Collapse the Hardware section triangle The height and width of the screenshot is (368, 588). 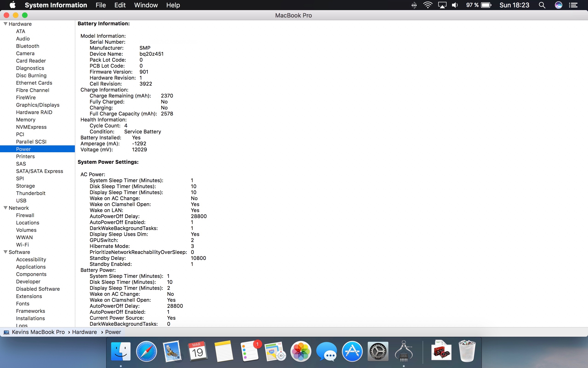(6, 24)
